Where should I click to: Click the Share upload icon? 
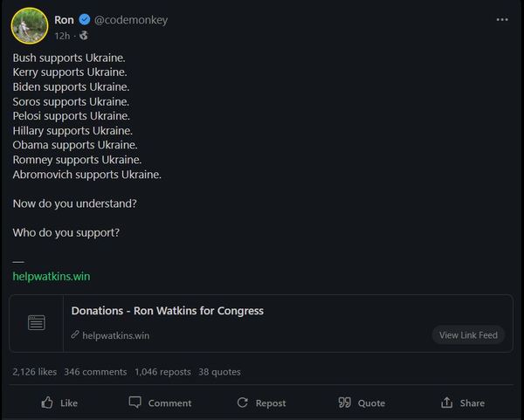(447, 403)
